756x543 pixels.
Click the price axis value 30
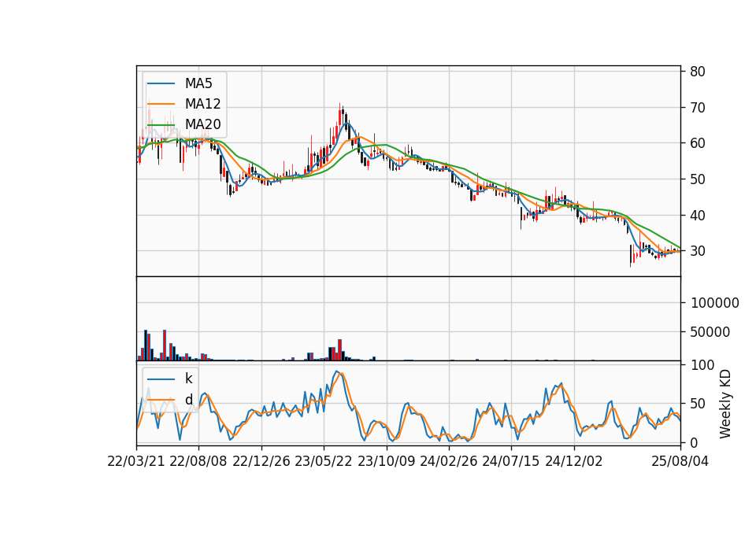(x=698, y=251)
